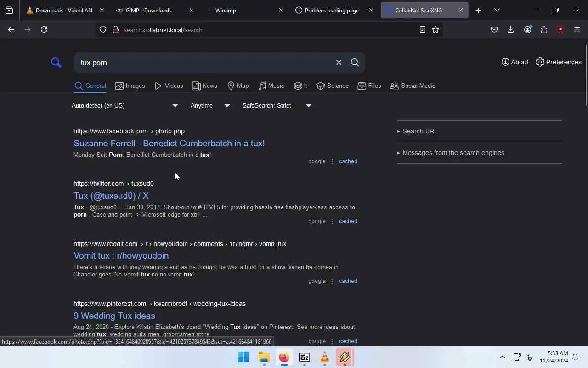Toggle reader view in address bar
Viewport: 588px width, 368px height.
422,29
